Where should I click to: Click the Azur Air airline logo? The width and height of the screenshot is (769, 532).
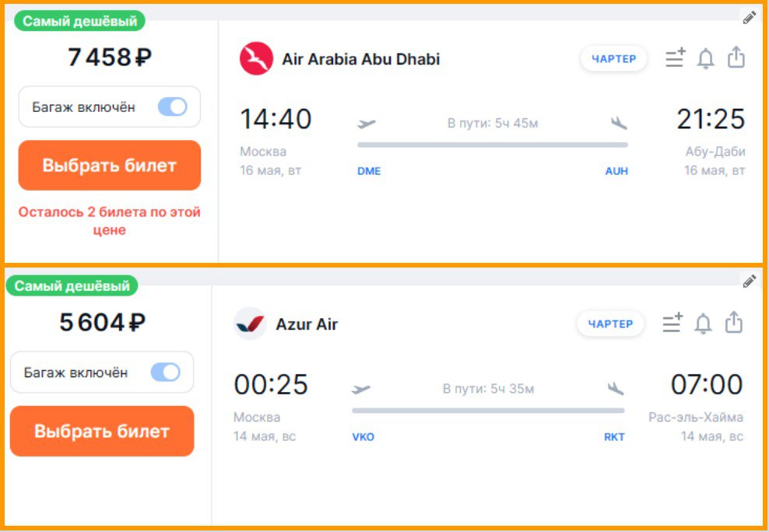point(250,324)
